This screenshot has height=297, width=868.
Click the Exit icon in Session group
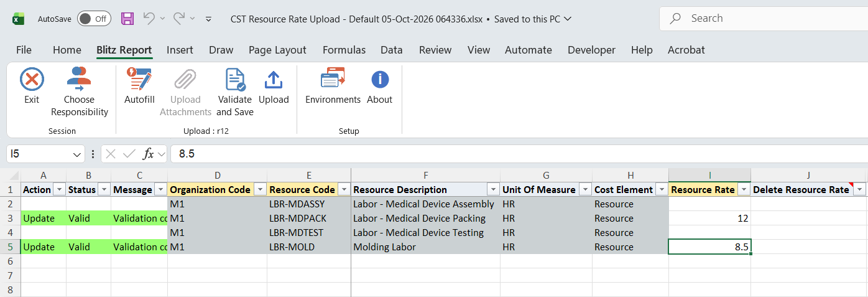pos(32,80)
